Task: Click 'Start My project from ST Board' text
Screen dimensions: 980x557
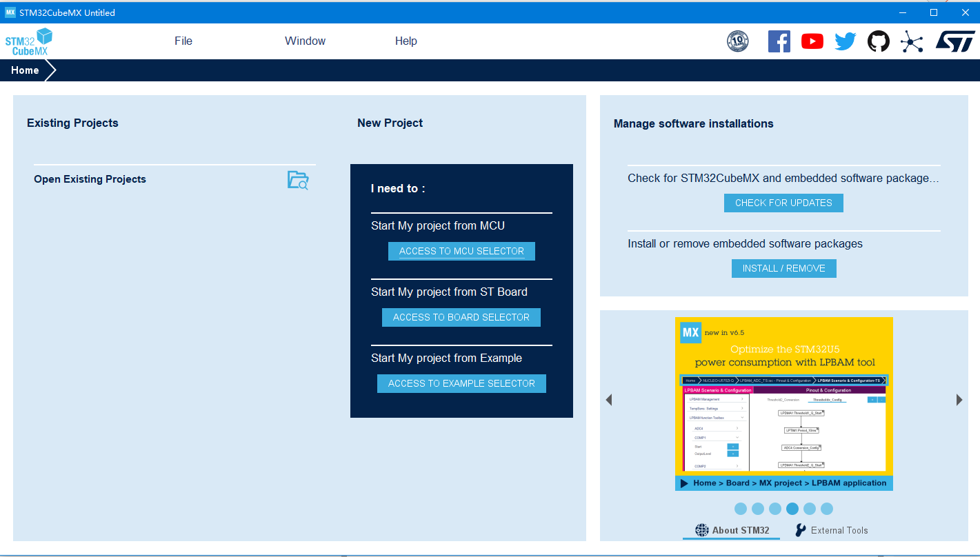Action: click(449, 292)
